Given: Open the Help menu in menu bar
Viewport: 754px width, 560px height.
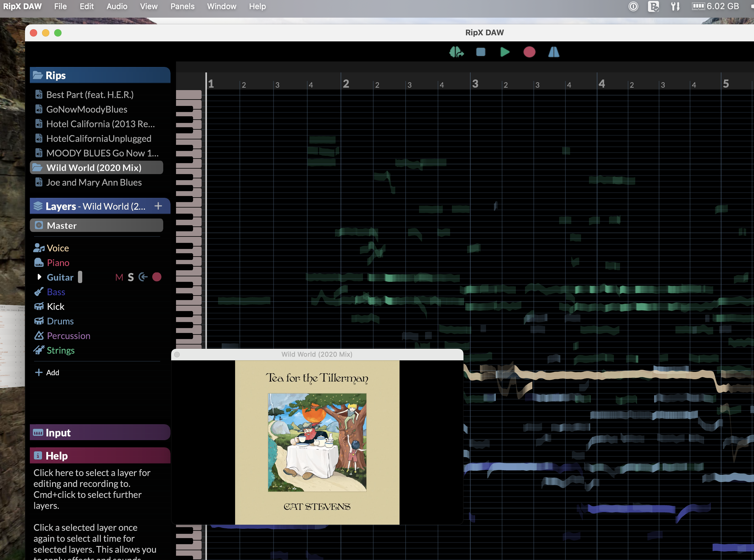Looking at the screenshot, I should (257, 6).
